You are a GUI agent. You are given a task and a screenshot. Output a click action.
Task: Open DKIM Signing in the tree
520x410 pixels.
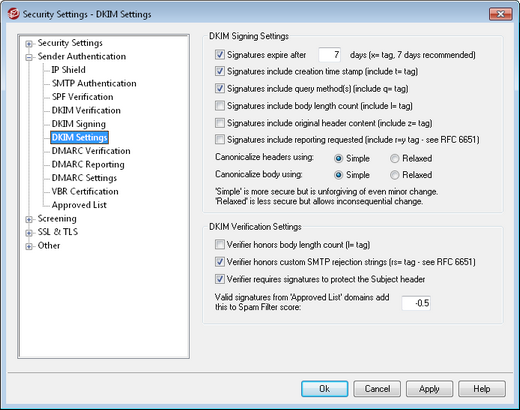click(x=79, y=124)
